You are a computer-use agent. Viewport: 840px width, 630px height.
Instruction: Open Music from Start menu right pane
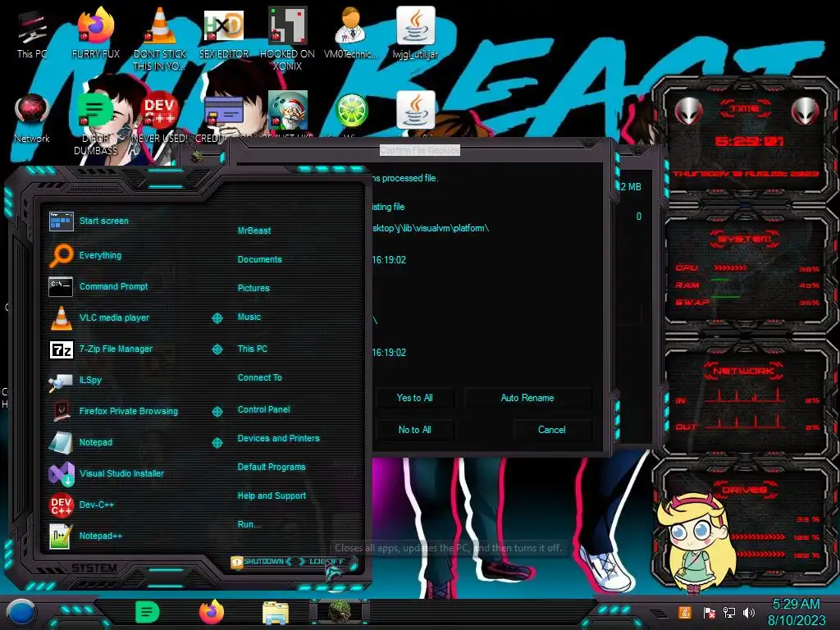pos(249,317)
